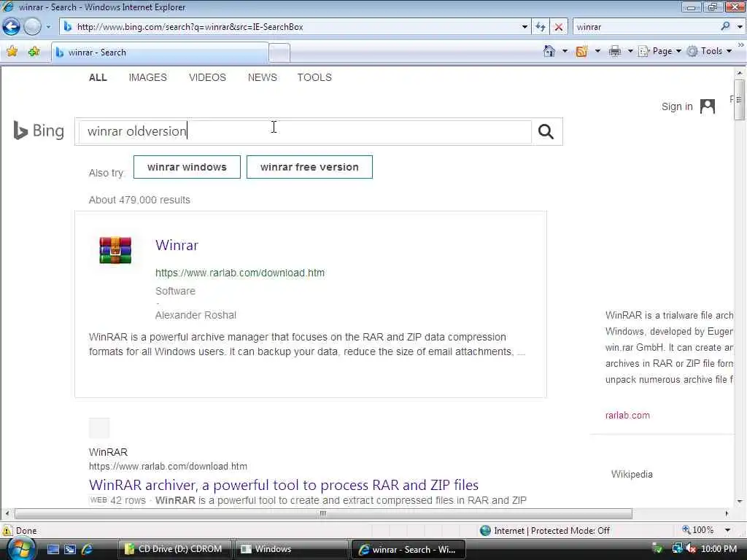Click the WinRAR books logo thumbnail
The image size is (747, 560).
[x=115, y=250]
